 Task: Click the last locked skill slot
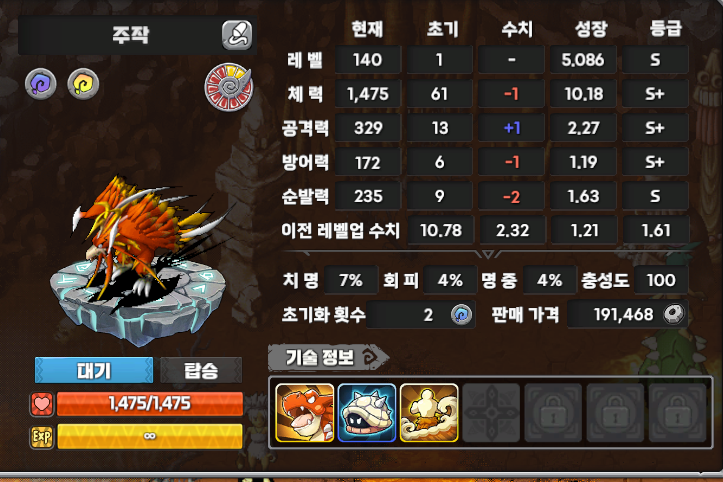click(x=677, y=413)
